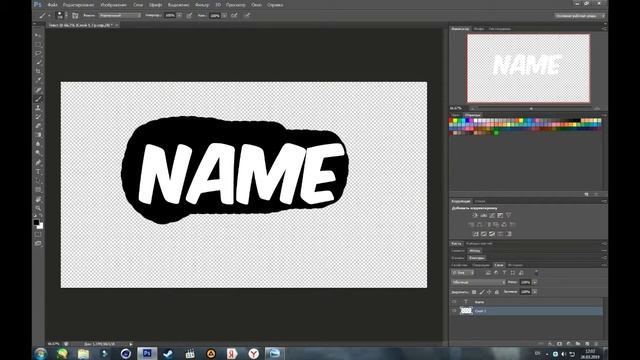Open the Редактирование menu
The image size is (640, 360).
[x=78, y=5]
